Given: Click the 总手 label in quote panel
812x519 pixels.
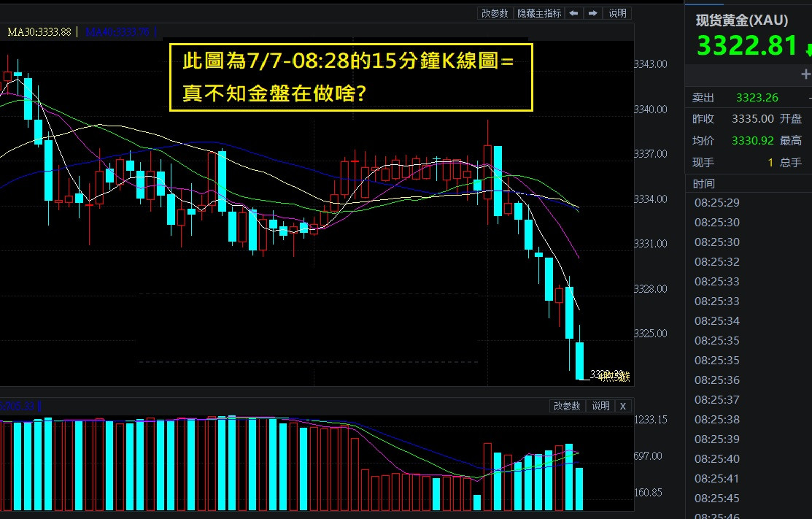Looking at the screenshot, I should 791,163.
